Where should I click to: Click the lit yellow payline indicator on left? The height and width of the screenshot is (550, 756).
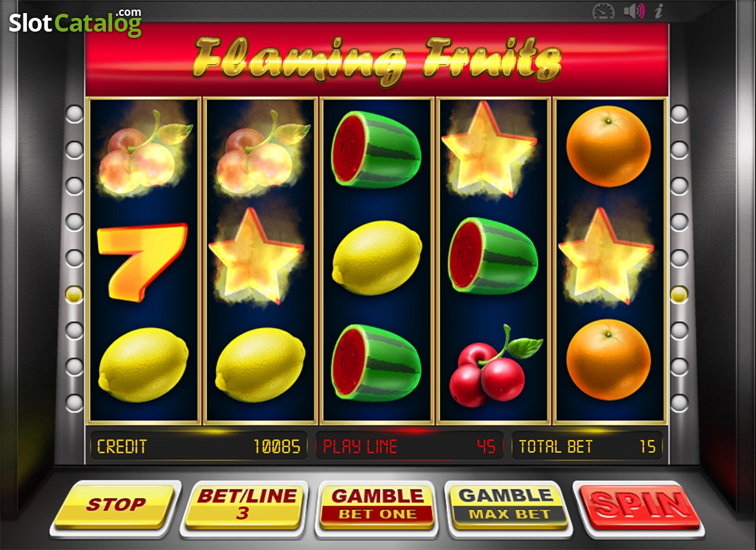(74, 294)
